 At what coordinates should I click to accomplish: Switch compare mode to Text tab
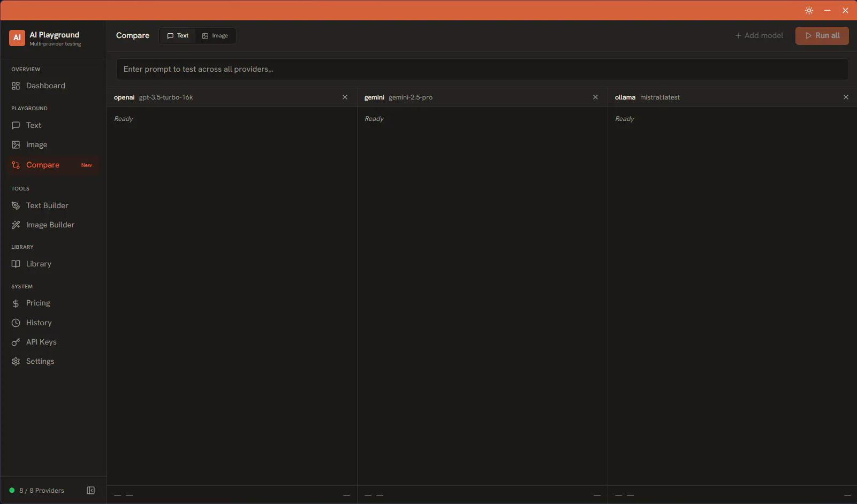(178, 36)
